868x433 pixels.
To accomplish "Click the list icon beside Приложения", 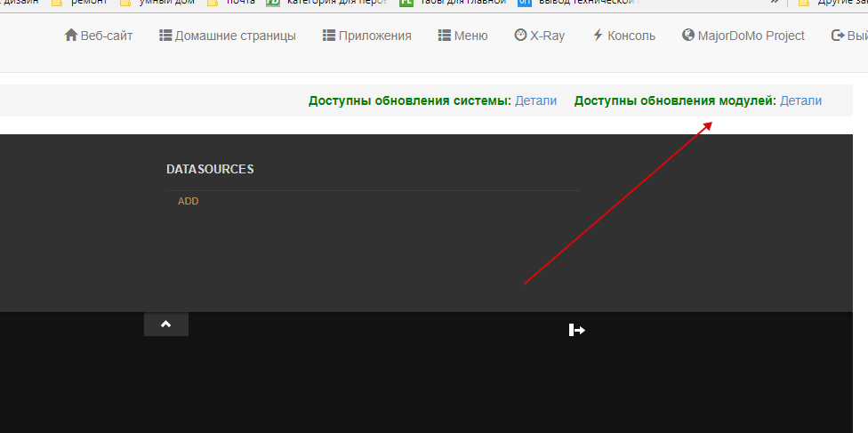I will point(329,36).
